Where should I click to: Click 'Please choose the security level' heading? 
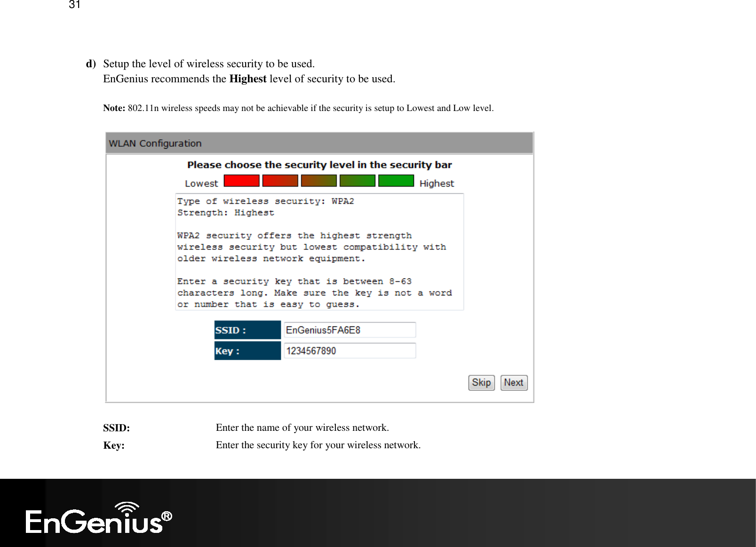pyautogui.click(x=319, y=165)
